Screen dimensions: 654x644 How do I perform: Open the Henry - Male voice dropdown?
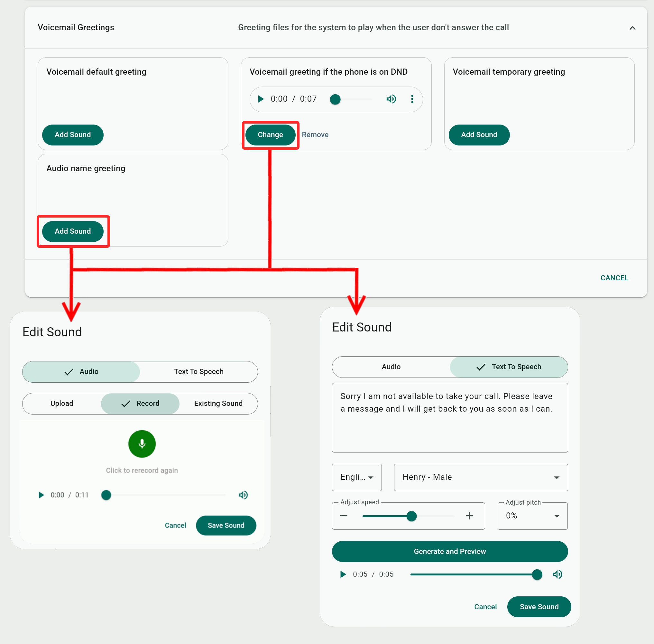(481, 477)
